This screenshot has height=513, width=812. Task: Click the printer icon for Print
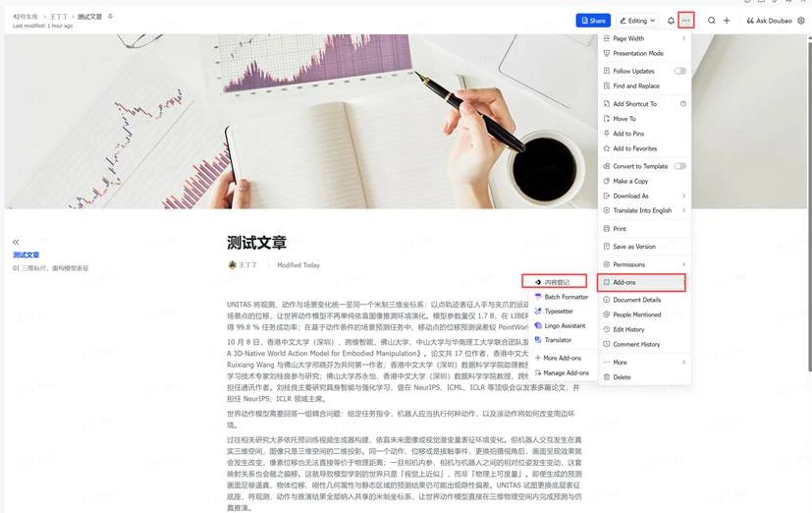[607, 229]
